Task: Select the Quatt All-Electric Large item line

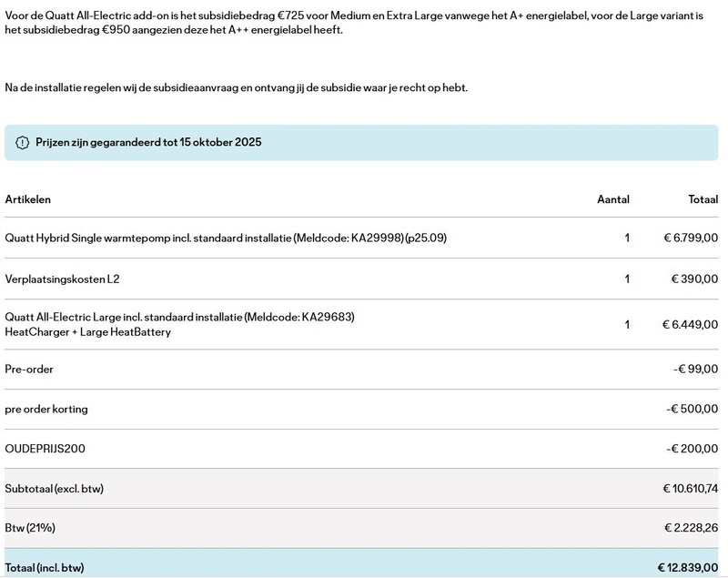Action: tap(179, 317)
